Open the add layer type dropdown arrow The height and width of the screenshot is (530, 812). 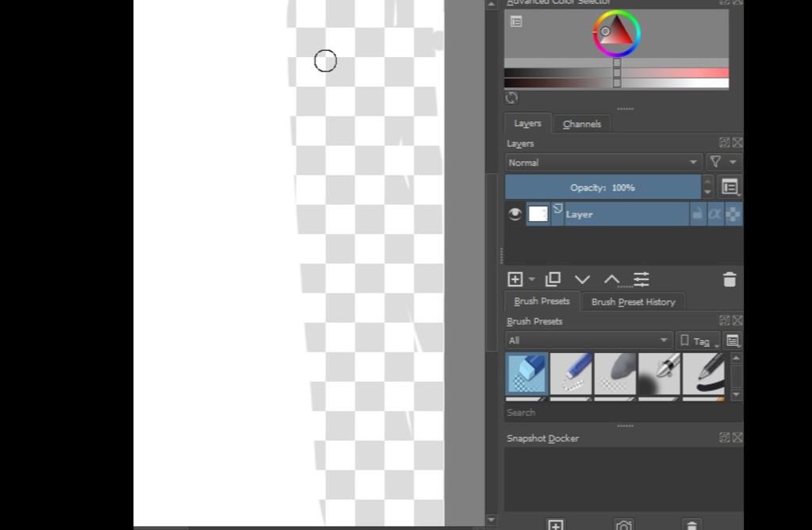pyautogui.click(x=531, y=279)
